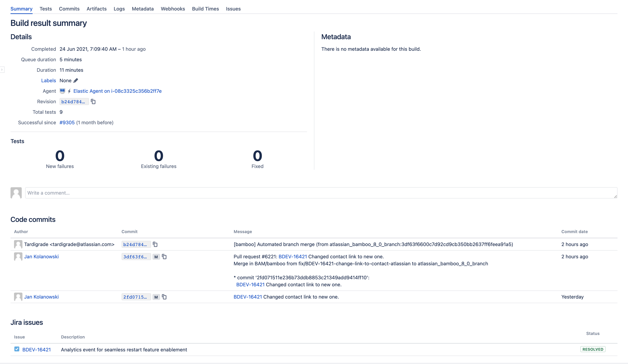Grab the comment box resize handle

pos(615,197)
